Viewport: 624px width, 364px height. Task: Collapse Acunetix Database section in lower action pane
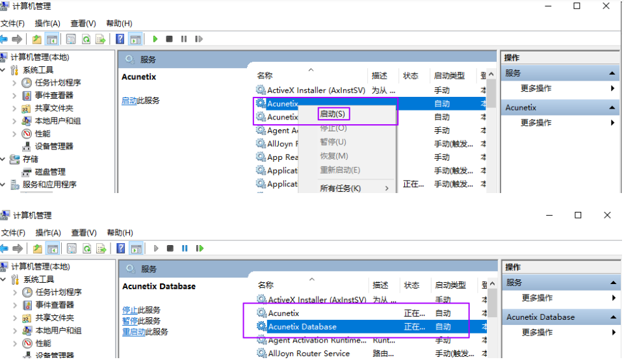[x=613, y=317]
